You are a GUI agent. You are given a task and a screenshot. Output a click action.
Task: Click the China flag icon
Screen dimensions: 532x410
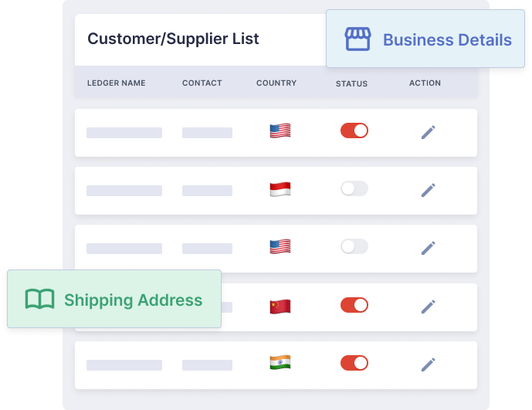(280, 307)
